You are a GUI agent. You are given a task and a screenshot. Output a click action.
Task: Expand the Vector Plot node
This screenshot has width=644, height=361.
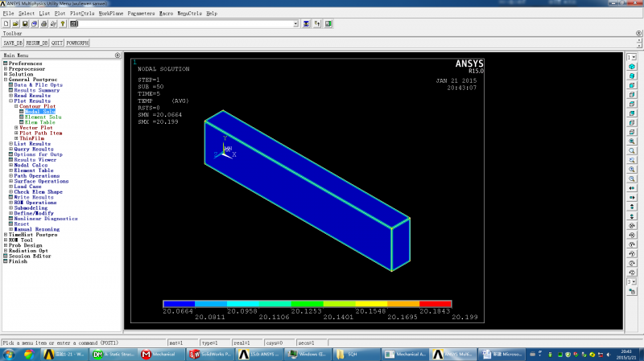pyautogui.click(x=16, y=128)
